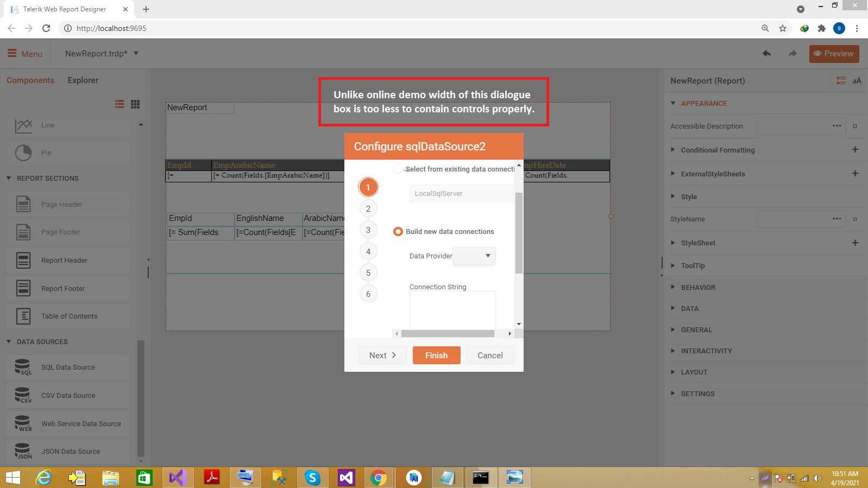Open a new browser tab

point(146,9)
